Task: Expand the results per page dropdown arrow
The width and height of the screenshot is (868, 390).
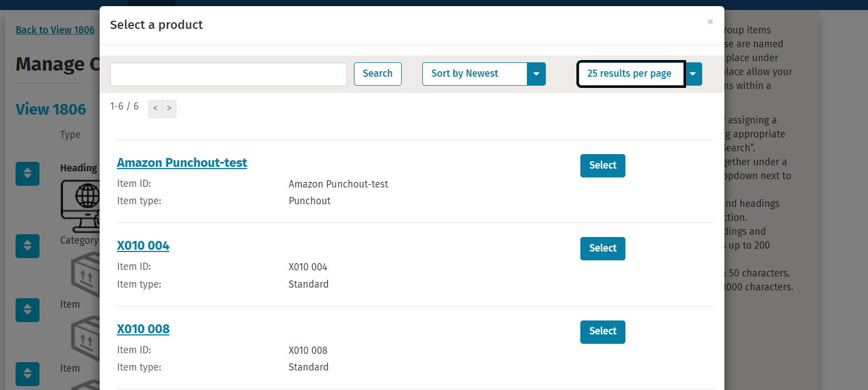Action: click(693, 74)
